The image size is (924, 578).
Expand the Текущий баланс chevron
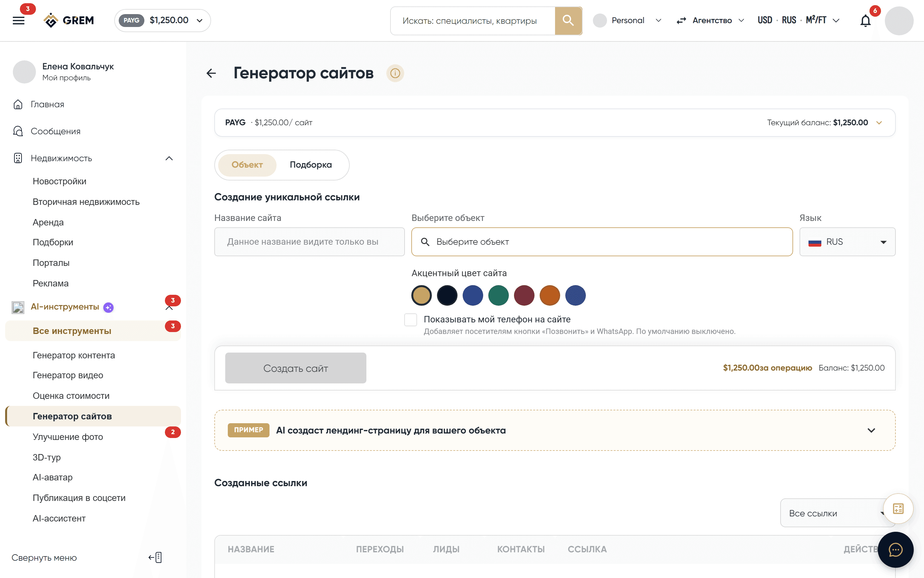(879, 123)
